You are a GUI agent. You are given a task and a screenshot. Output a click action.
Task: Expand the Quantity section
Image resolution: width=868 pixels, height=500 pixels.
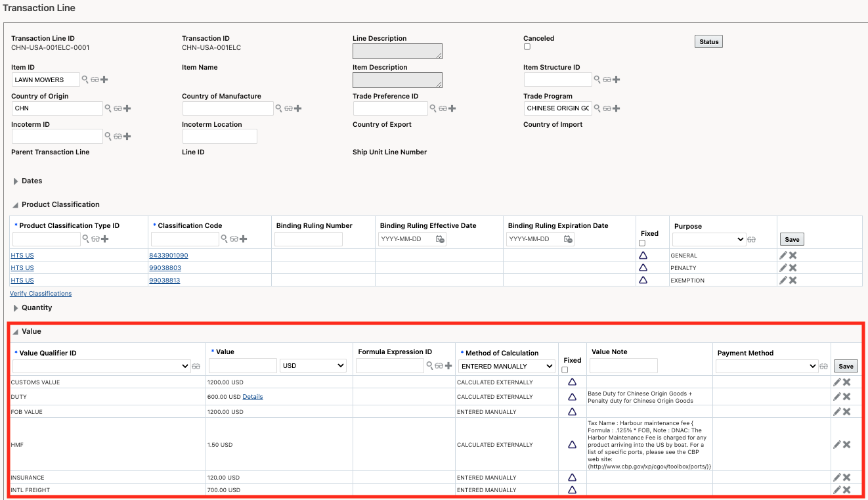coord(16,307)
